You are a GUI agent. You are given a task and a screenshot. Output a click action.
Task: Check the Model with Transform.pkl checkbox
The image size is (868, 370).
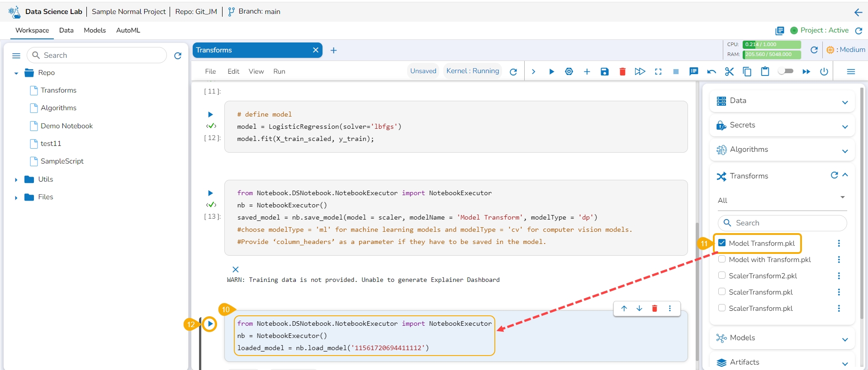[722, 259]
